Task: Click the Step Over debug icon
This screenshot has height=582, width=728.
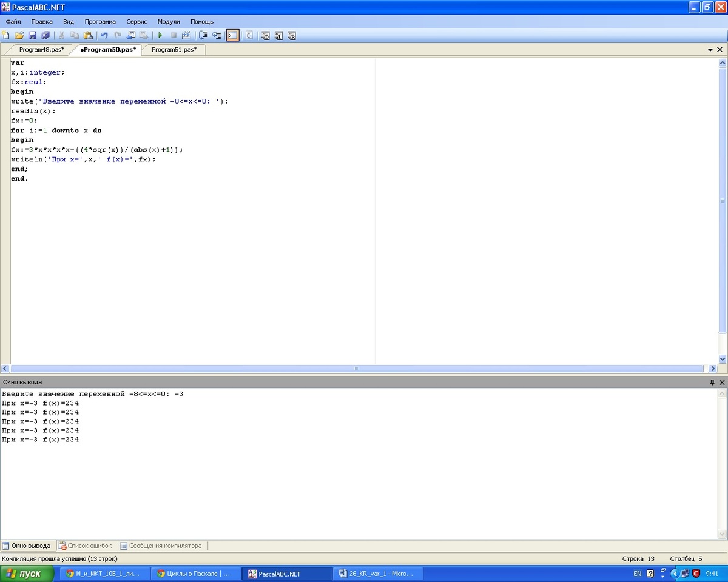Action: tap(203, 35)
